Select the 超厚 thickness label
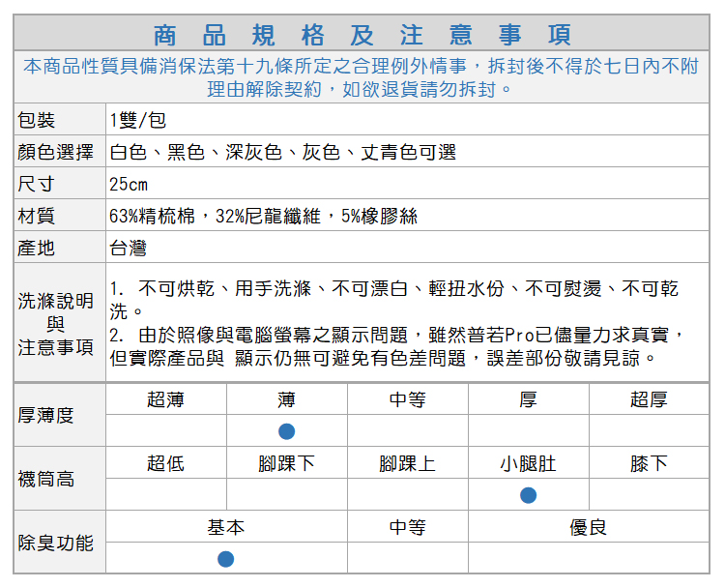This screenshot has height=588, width=725. [649, 399]
